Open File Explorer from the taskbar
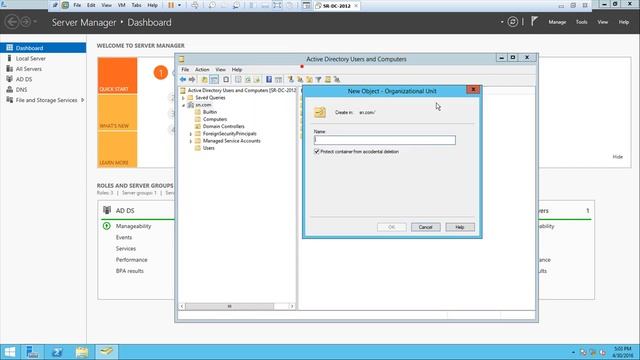The width and height of the screenshot is (640, 360). [82, 352]
